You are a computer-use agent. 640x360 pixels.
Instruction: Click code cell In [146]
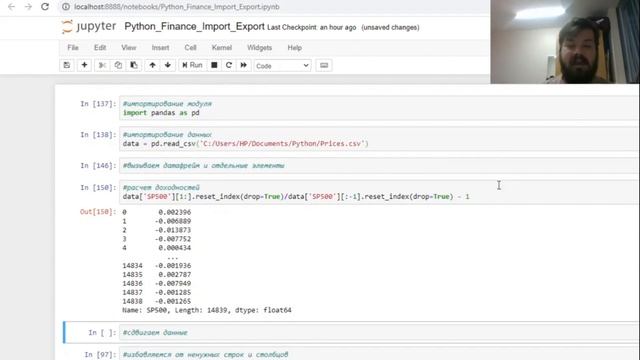click(380, 165)
